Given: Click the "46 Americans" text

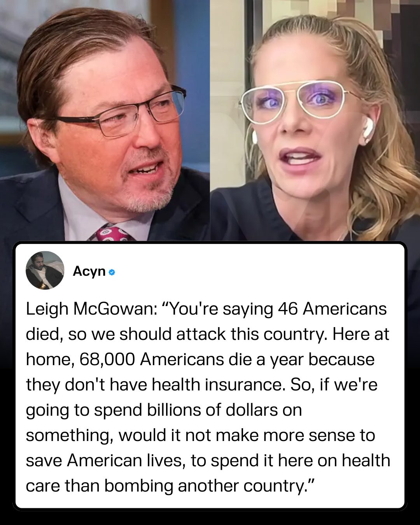Looking at the screenshot, I should 332,309.
